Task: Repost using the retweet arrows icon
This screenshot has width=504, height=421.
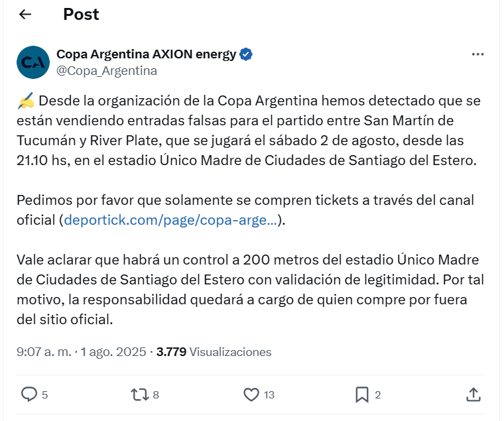Action: click(139, 394)
